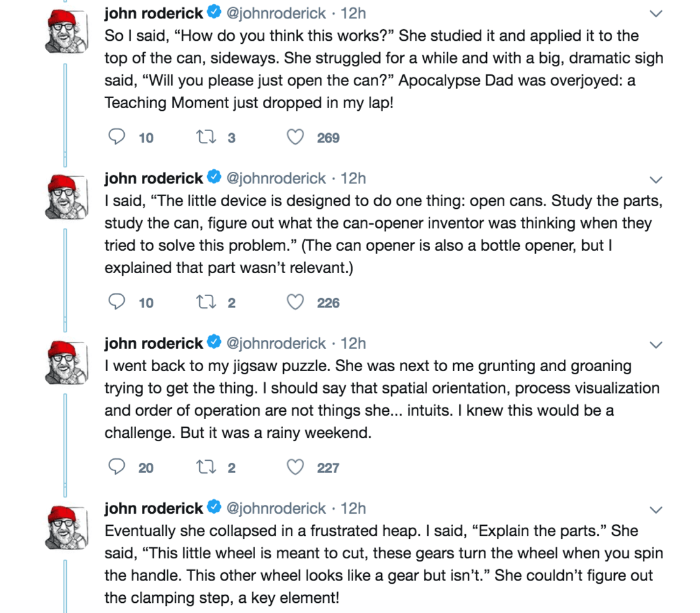
Task: Reply to the jigsaw puzzle tweet with 20 replies
Action: point(116,467)
